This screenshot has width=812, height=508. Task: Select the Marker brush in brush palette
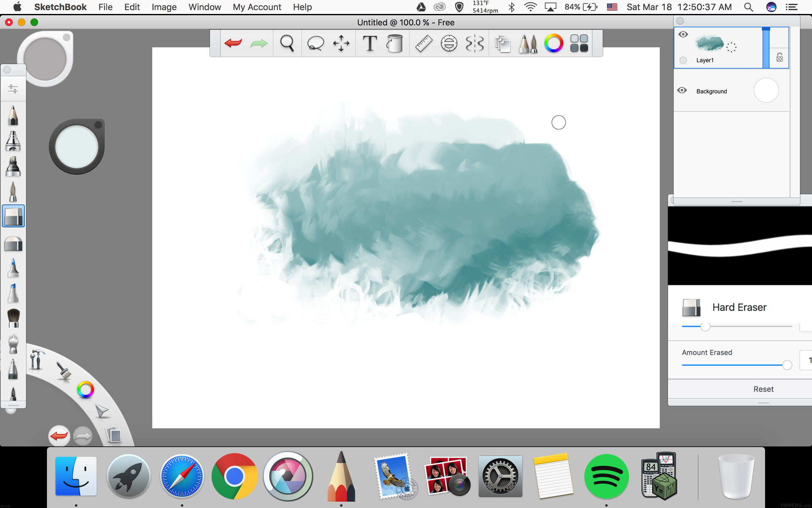click(x=13, y=166)
